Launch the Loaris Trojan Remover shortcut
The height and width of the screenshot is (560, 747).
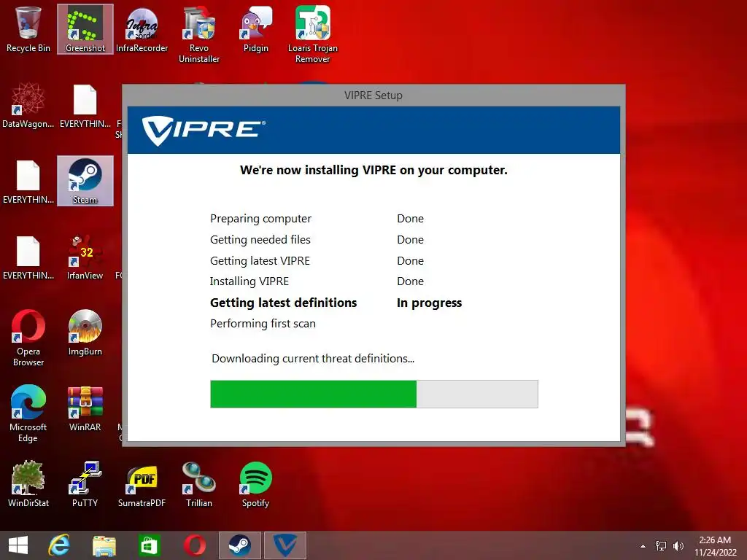click(x=312, y=35)
